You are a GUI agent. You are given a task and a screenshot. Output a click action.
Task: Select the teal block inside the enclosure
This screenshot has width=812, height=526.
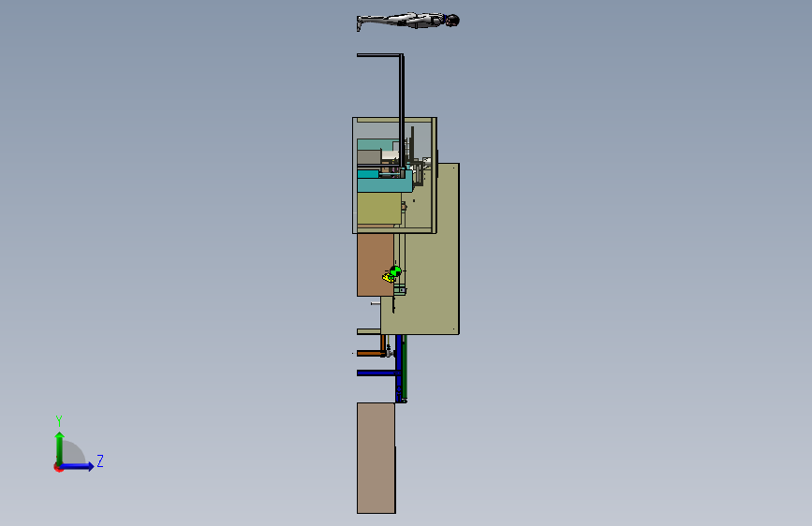[x=383, y=183]
